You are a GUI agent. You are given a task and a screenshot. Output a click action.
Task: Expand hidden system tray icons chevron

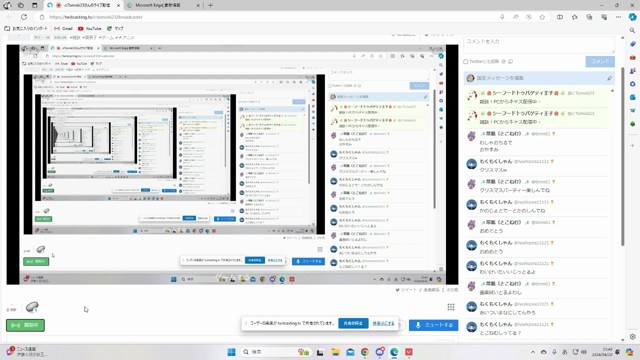[533, 352]
